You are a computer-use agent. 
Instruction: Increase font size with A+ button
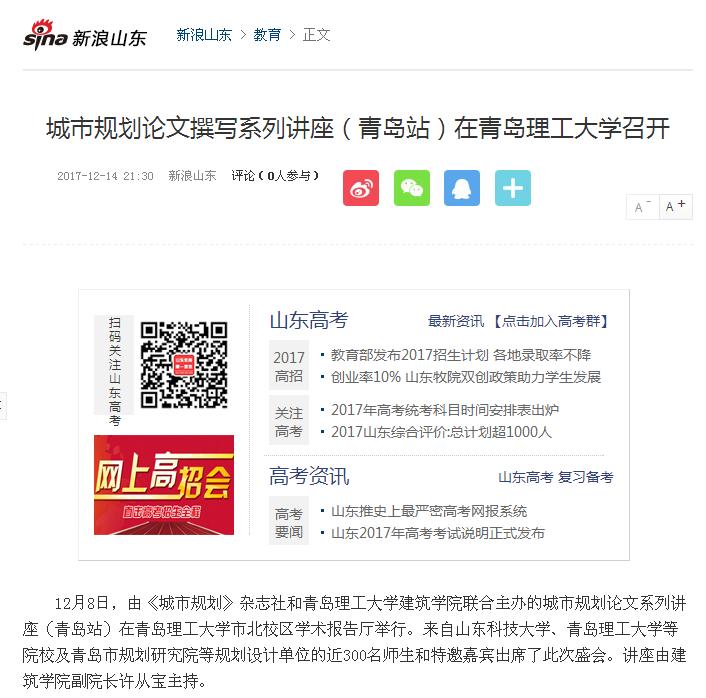pyautogui.click(x=675, y=207)
